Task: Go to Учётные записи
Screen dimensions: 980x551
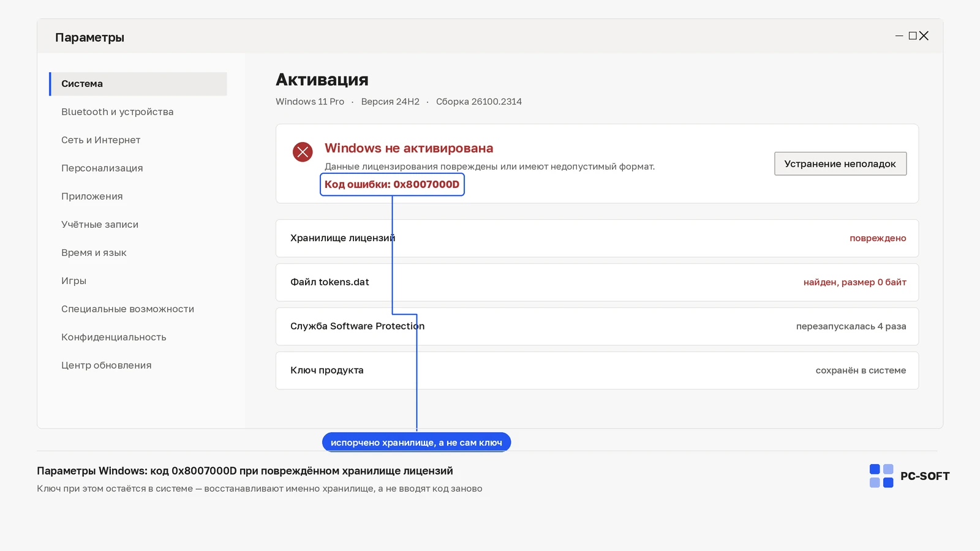Action: coord(100,225)
